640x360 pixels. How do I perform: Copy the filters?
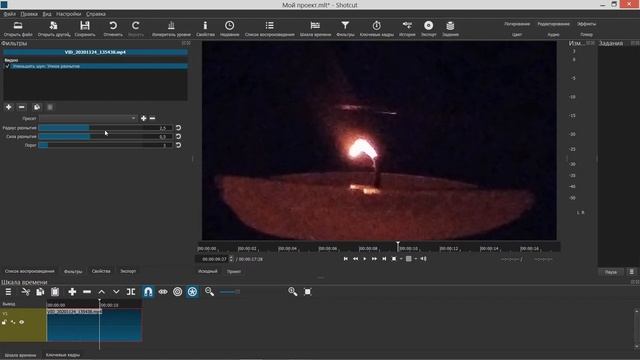pyautogui.click(x=37, y=107)
